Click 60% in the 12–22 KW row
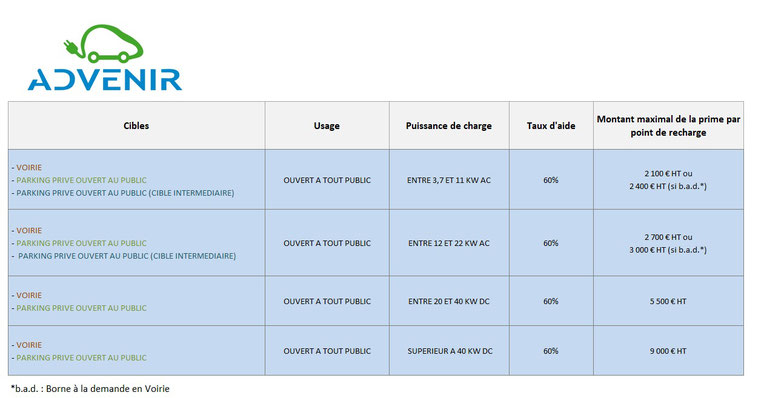Viewport: 764px width, 398px height. coord(551,243)
